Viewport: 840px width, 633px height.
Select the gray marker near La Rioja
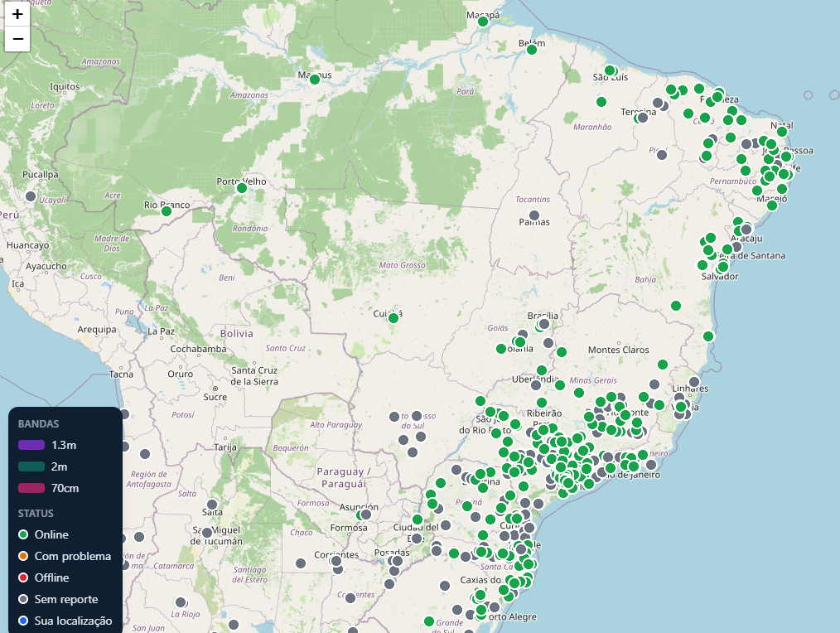[x=181, y=602]
